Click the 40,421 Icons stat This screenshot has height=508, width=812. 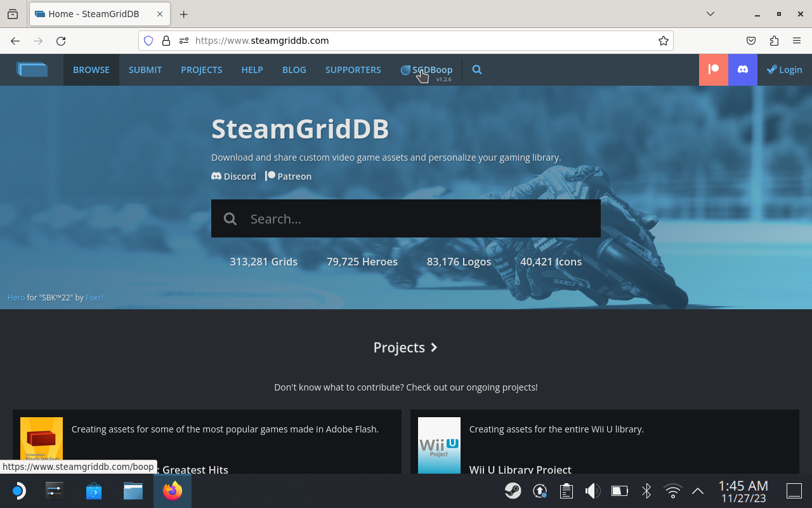[x=551, y=262]
